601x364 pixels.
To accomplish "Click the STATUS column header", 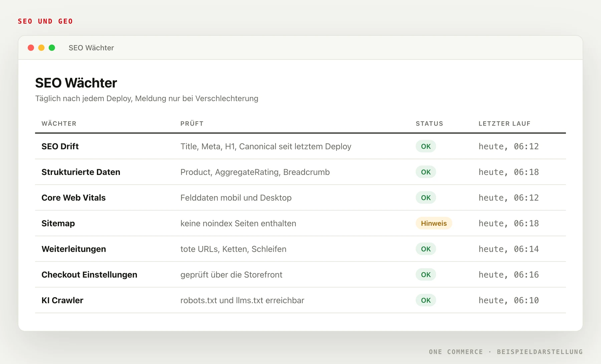I will click(x=429, y=124).
